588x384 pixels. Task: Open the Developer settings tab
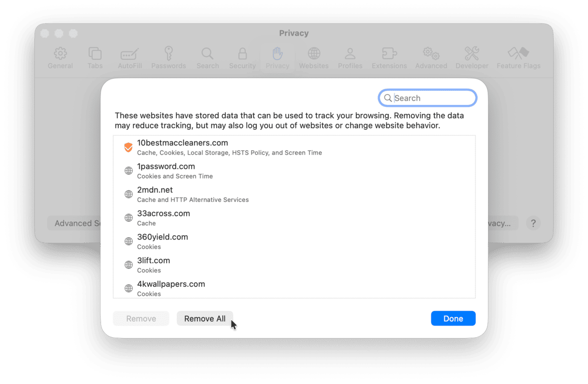click(x=472, y=58)
